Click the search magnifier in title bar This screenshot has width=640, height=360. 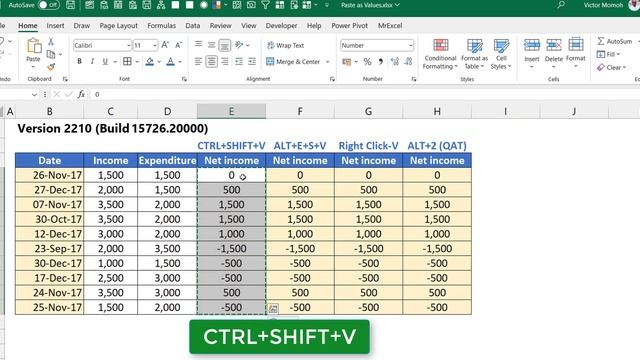[x=561, y=5]
